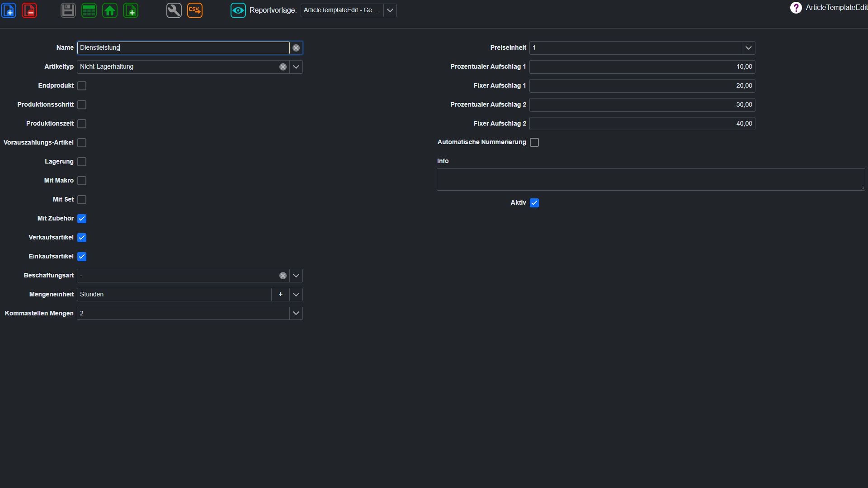This screenshot has width=868, height=488.
Task: Check the Mit Set checkbox
Action: point(82,200)
